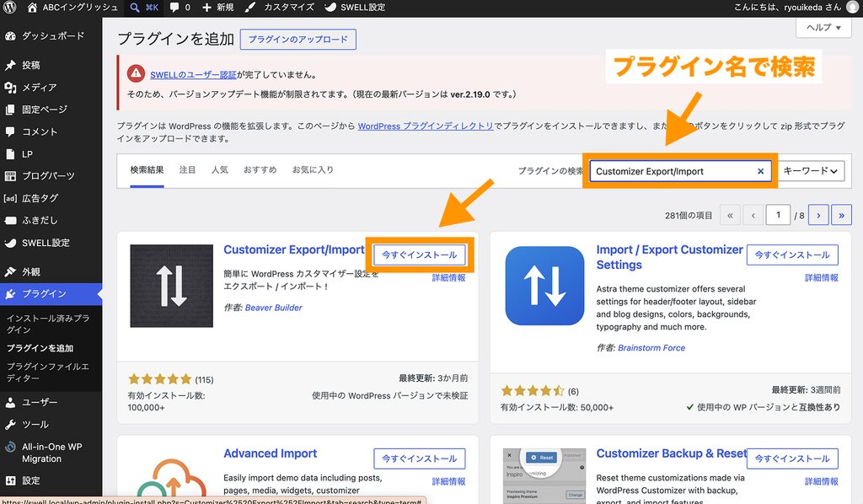
Task: Select the 人気 tab
Action: click(x=220, y=170)
